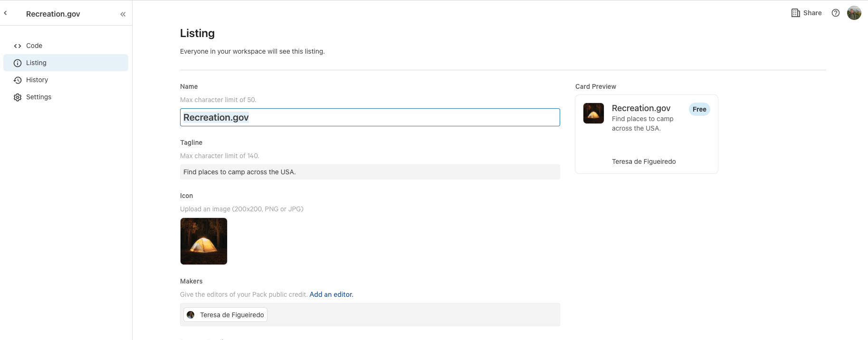Open the Settings section

(38, 97)
